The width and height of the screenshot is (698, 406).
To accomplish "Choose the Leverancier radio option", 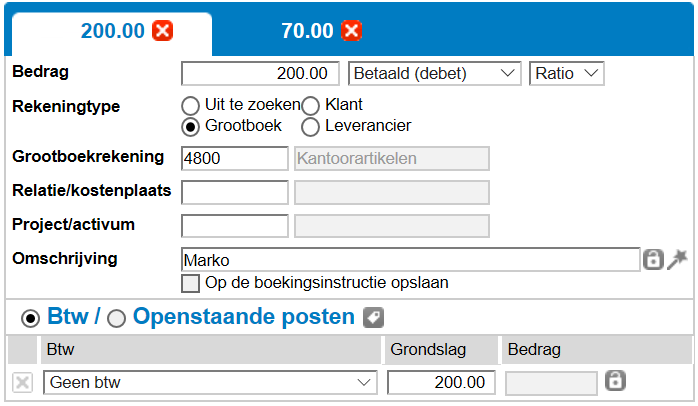I will coord(310,126).
